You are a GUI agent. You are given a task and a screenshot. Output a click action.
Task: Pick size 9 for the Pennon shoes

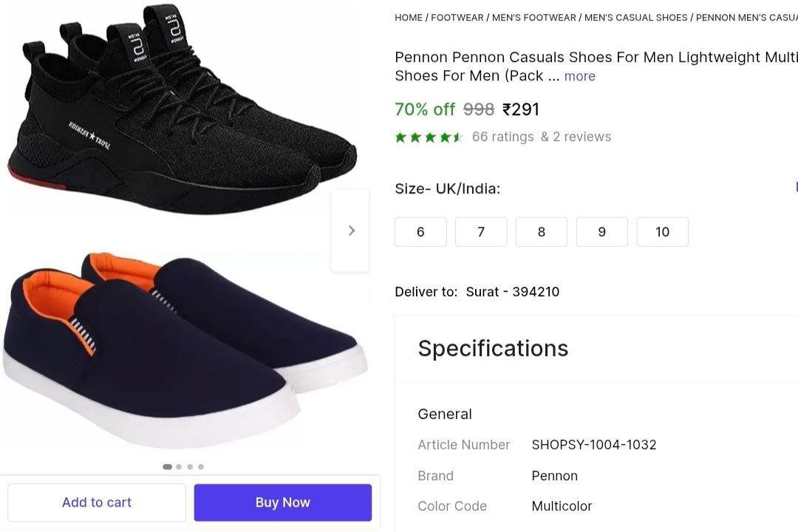point(602,231)
